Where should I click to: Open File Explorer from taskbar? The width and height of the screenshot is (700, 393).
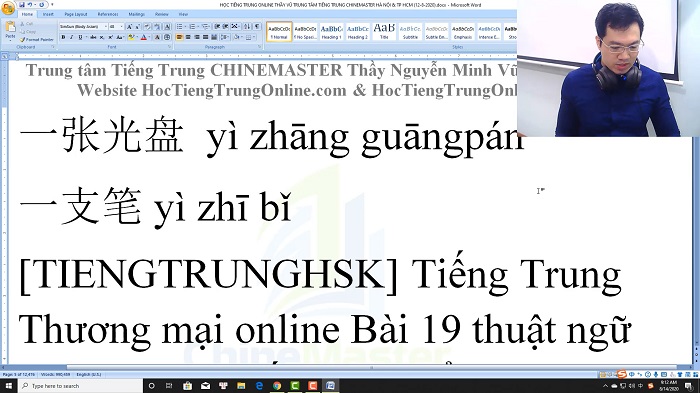241,386
